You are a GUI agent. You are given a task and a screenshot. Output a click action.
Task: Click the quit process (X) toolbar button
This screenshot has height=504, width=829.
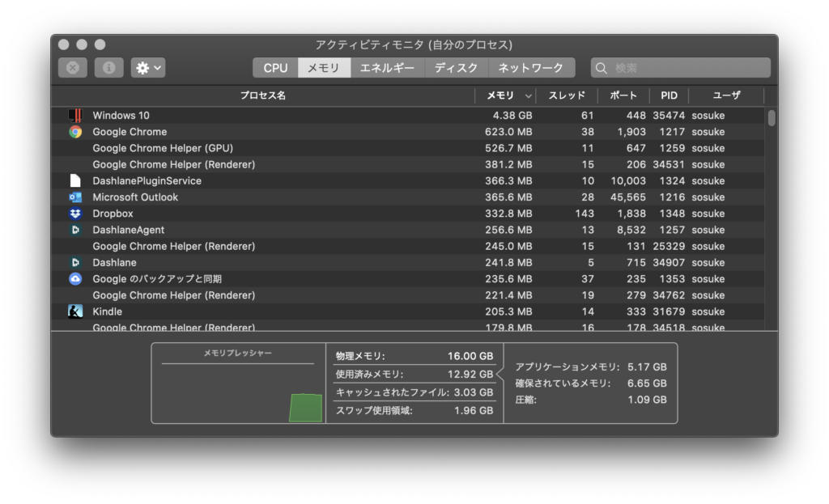pyautogui.click(x=73, y=68)
